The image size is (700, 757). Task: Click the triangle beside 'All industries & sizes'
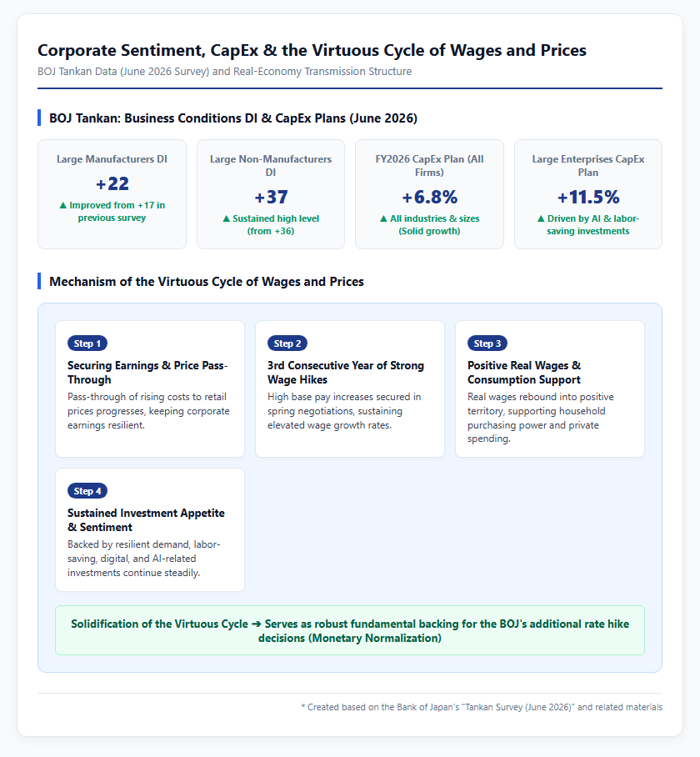[383, 218]
